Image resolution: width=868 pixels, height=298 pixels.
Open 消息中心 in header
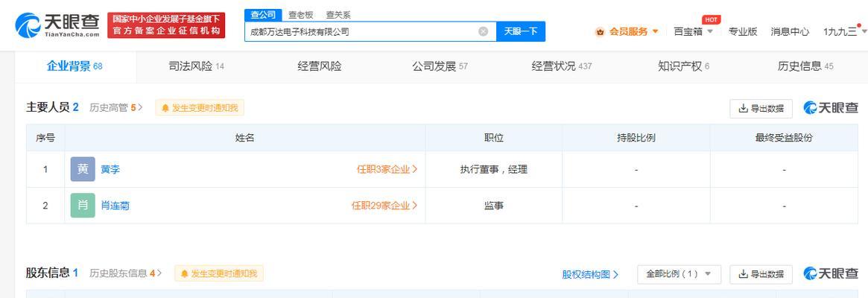(x=789, y=31)
